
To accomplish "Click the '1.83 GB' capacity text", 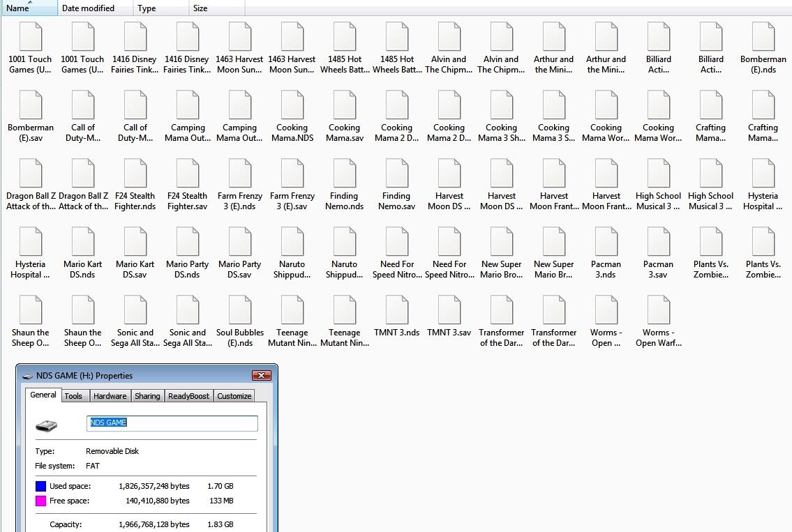I will [x=221, y=524].
